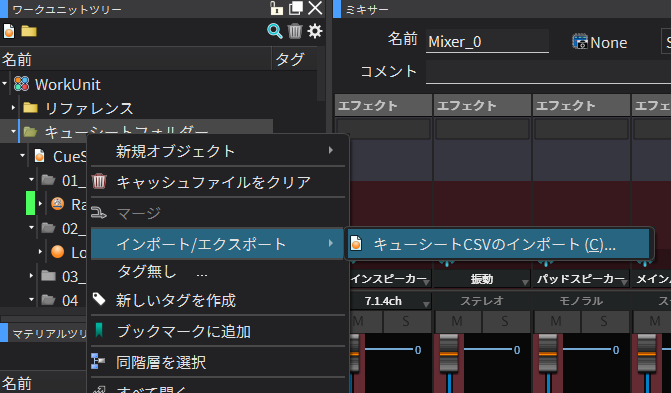Click the trash icon of キャッシュファイルをクリア
Screen dimensions: 671x393
coord(99,181)
